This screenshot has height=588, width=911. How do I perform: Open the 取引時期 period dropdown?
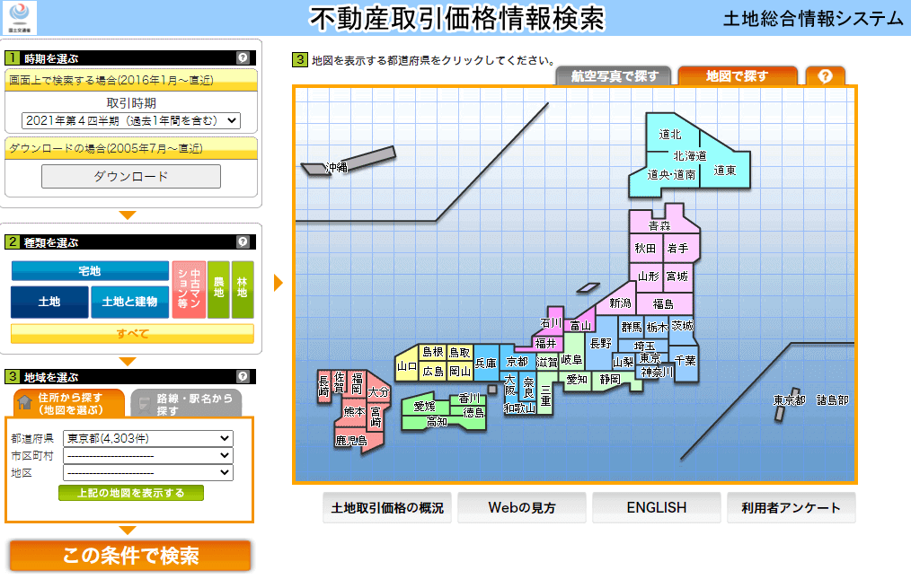click(131, 120)
